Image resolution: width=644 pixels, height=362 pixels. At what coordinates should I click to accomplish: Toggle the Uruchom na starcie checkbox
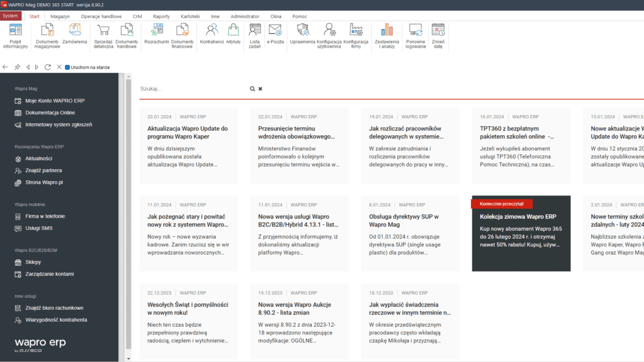point(67,67)
